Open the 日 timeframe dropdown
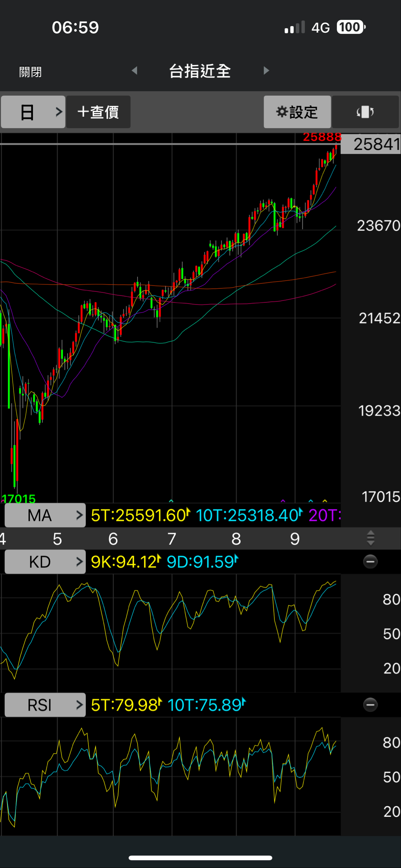 [x=33, y=112]
